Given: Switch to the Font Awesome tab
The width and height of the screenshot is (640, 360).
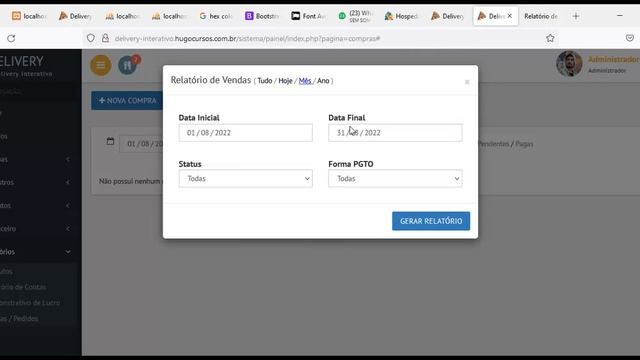Looking at the screenshot, I should (x=308, y=16).
